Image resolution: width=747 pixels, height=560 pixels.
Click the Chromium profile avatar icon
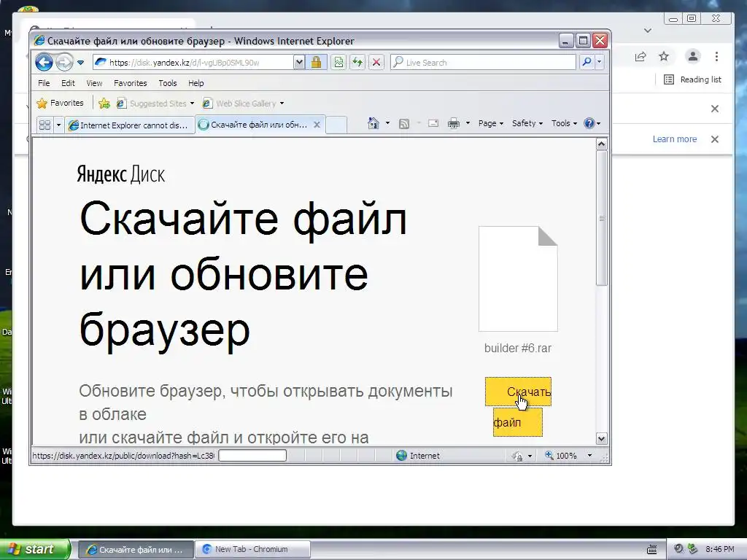[693, 57]
